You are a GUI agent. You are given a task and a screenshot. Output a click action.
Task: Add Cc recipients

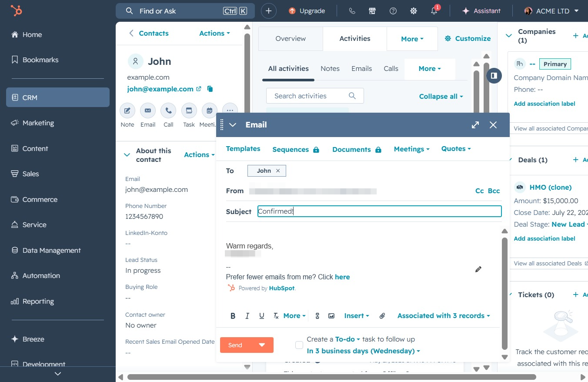[x=479, y=191]
